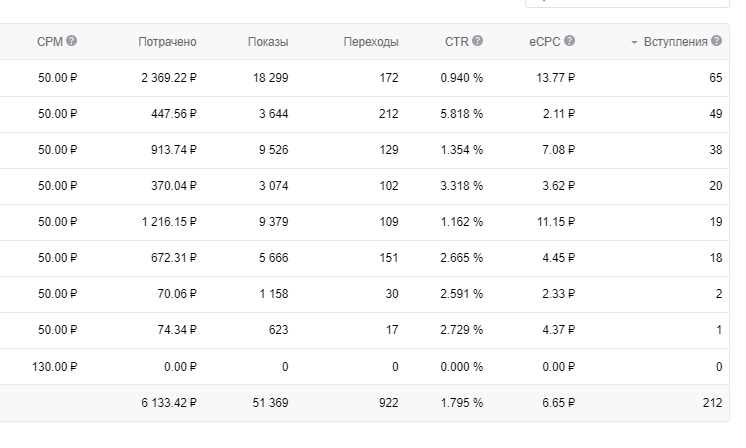Click the help icon after Вступления
The height and width of the screenshot is (448, 746).
point(716,42)
